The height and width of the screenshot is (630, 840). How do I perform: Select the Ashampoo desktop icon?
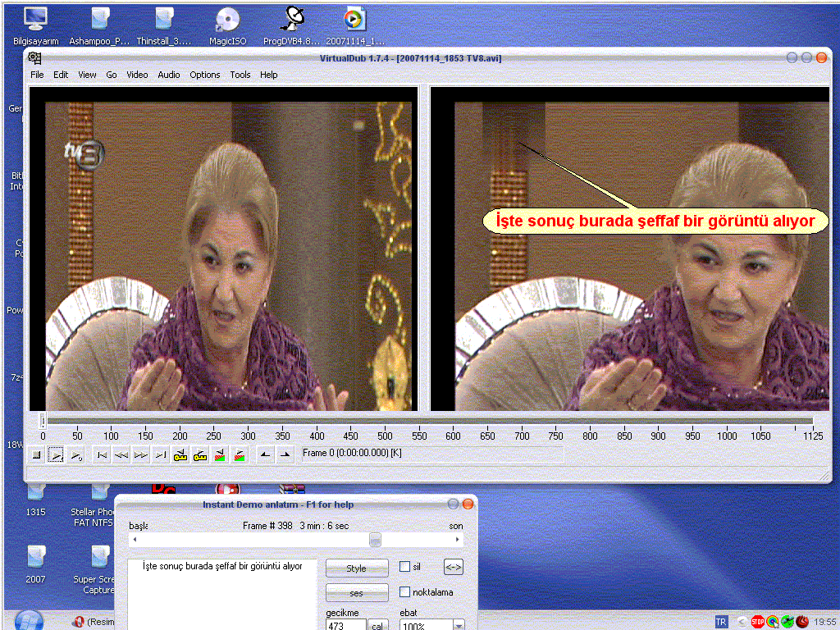(x=99, y=25)
